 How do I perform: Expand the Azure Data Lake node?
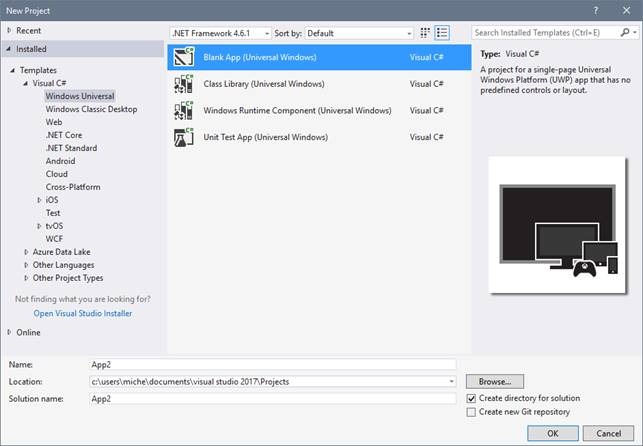[x=25, y=252]
